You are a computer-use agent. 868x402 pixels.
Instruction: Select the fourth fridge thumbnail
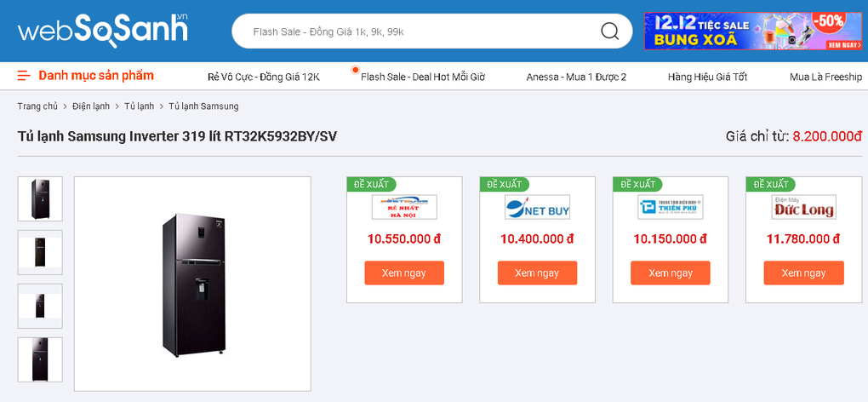(40, 360)
